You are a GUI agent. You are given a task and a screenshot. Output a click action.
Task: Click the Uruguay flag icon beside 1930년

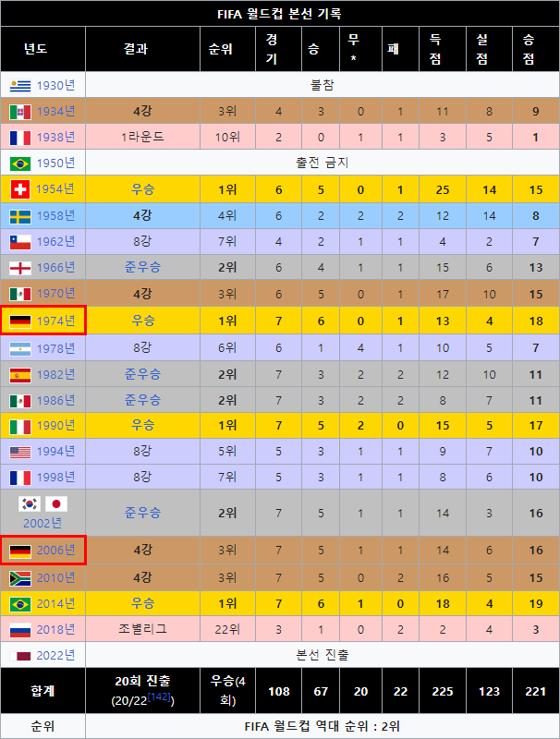click(x=20, y=86)
